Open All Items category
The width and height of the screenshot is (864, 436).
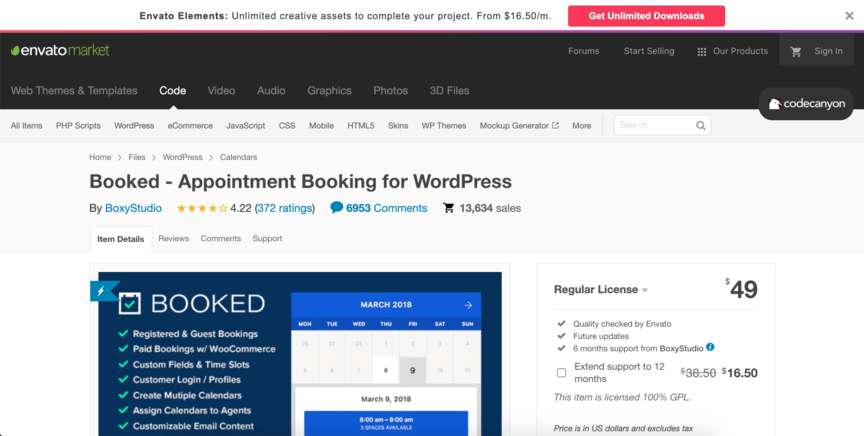coord(26,126)
